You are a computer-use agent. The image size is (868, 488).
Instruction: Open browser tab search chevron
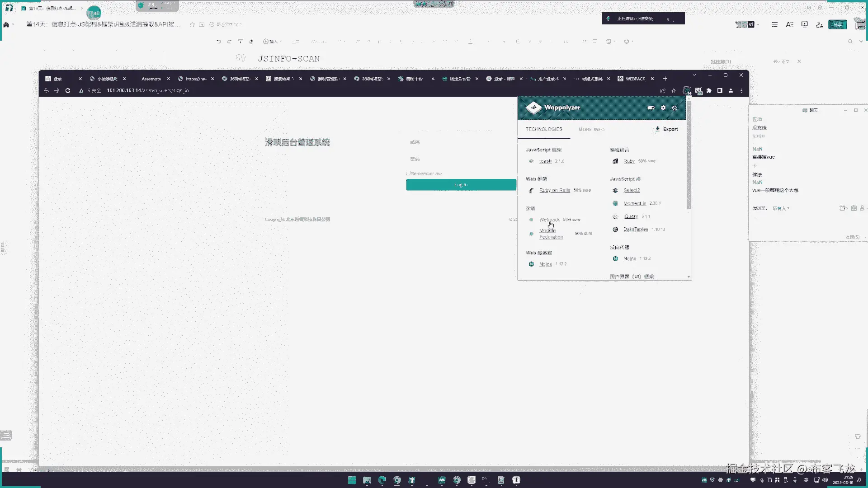pos(694,75)
